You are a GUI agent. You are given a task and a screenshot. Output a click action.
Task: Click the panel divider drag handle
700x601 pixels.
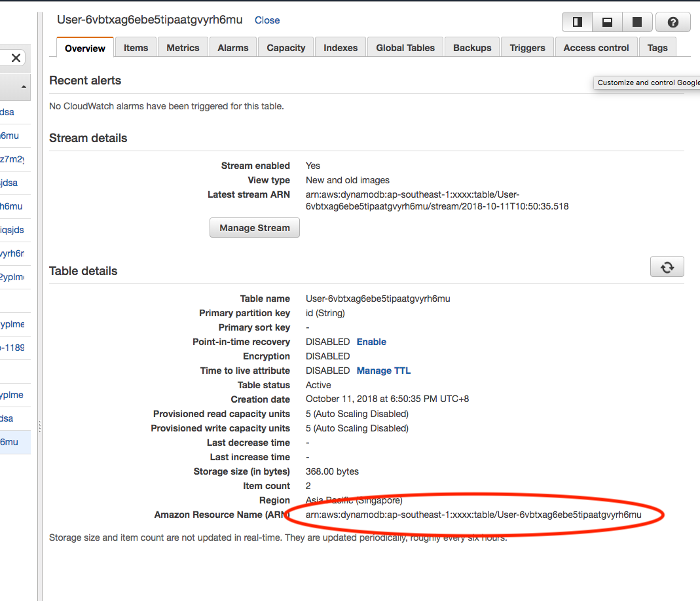point(40,426)
